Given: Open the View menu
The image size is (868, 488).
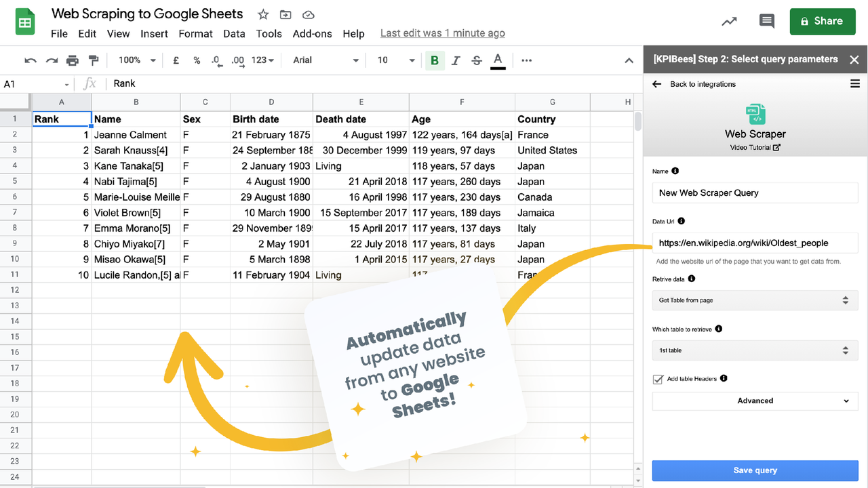Looking at the screenshot, I should (x=118, y=34).
